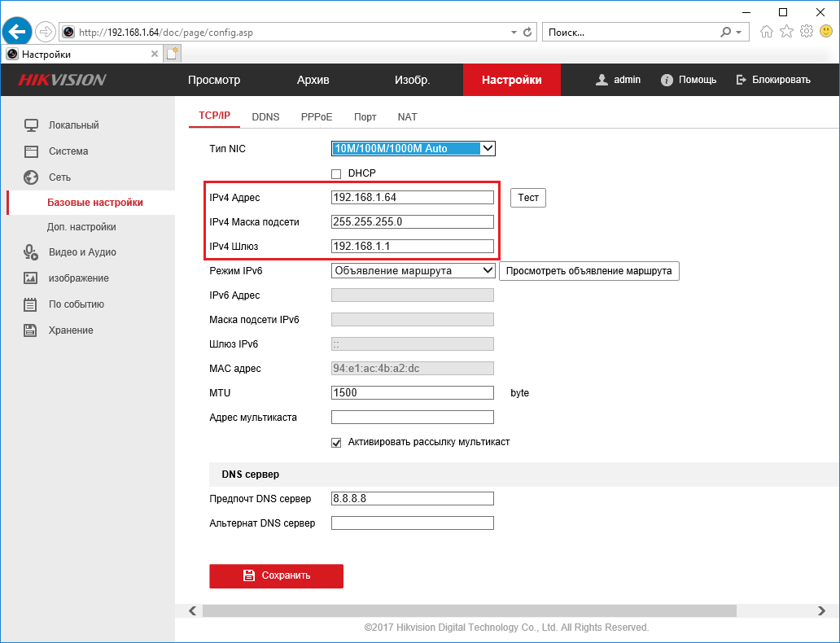Image resolution: width=840 pixels, height=643 pixels.
Task: Open browser address bar history dropdown arrow
Action: (514, 33)
